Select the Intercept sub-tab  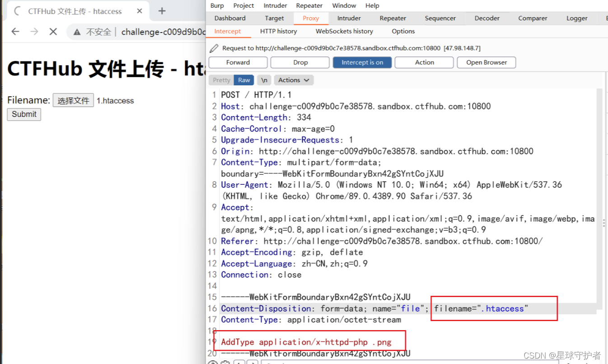(228, 31)
